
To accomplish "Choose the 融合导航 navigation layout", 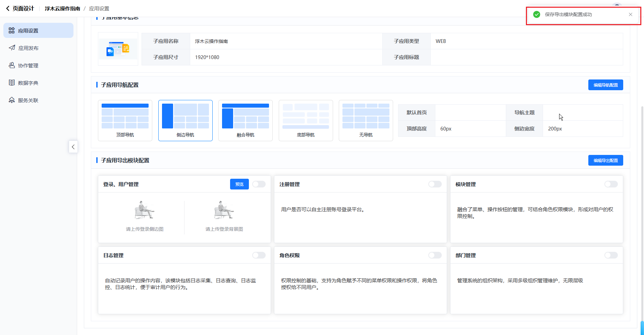I will tap(246, 120).
